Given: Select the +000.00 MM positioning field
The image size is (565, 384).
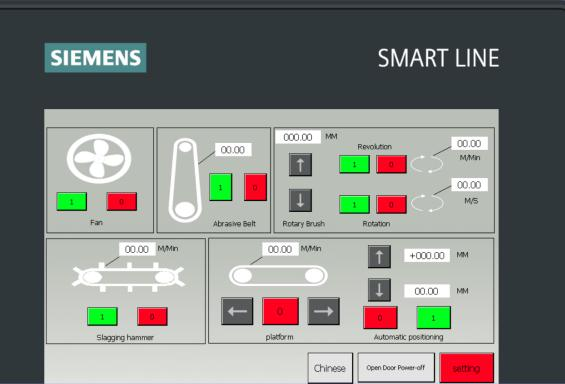Looking at the screenshot, I should (427, 255).
